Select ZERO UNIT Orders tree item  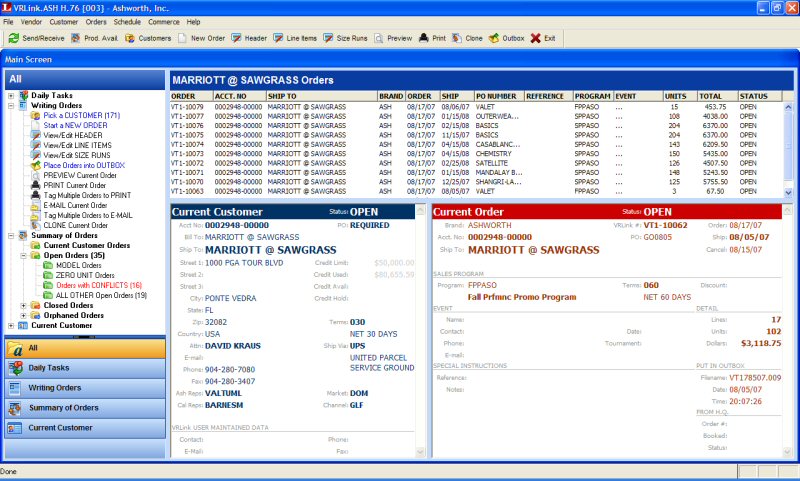click(85, 275)
